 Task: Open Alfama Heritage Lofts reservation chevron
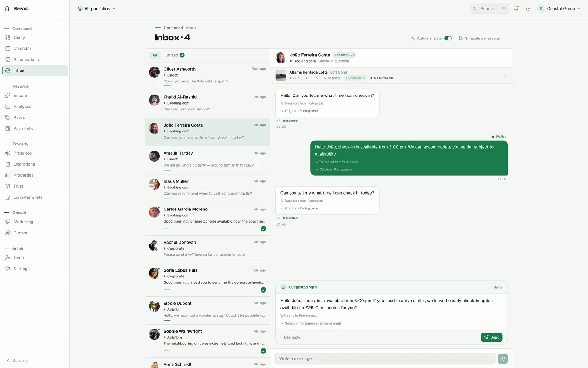[x=506, y=75]
